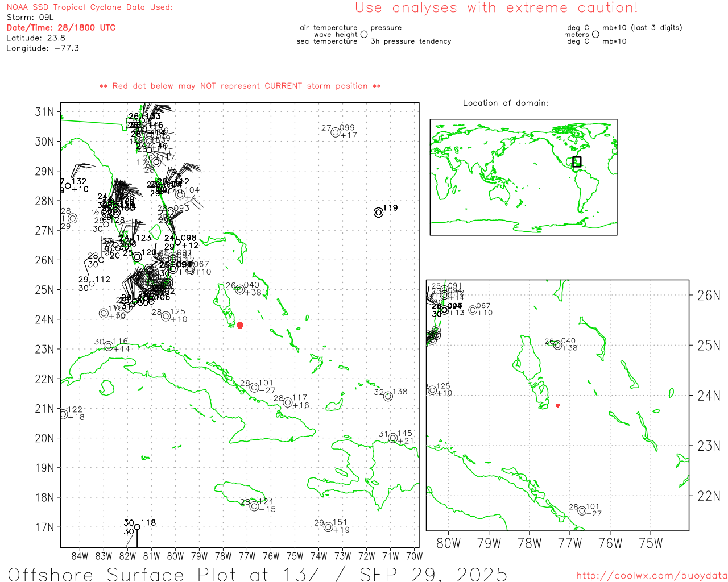
Task: Open the coolwx.com/buoydata link
Action: pyautogui.click(x=652, y=576)
